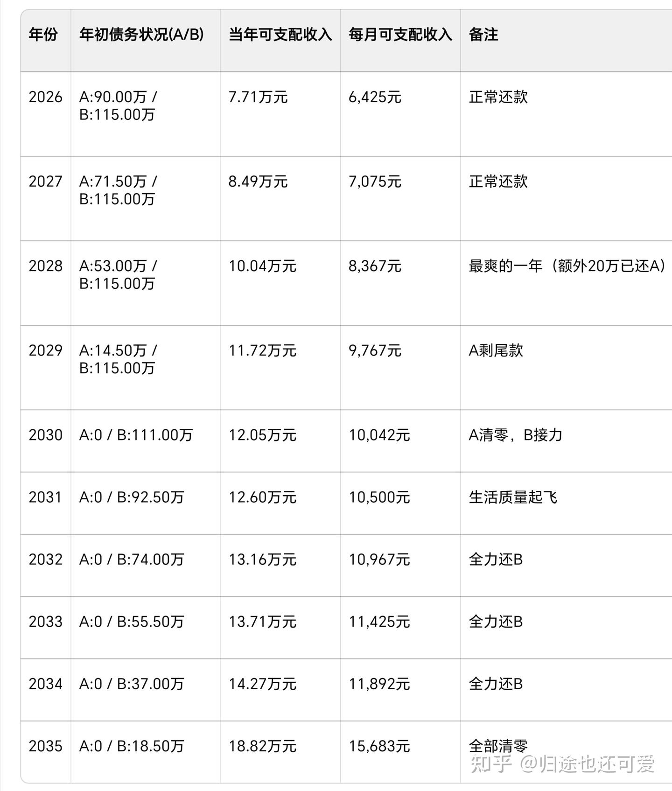
Task: Pick monthly income value 11,425元
Action: coord(379,622)
